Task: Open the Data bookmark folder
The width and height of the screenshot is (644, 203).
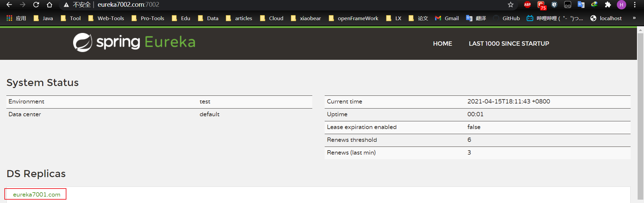Action: (x=208, y=18)
